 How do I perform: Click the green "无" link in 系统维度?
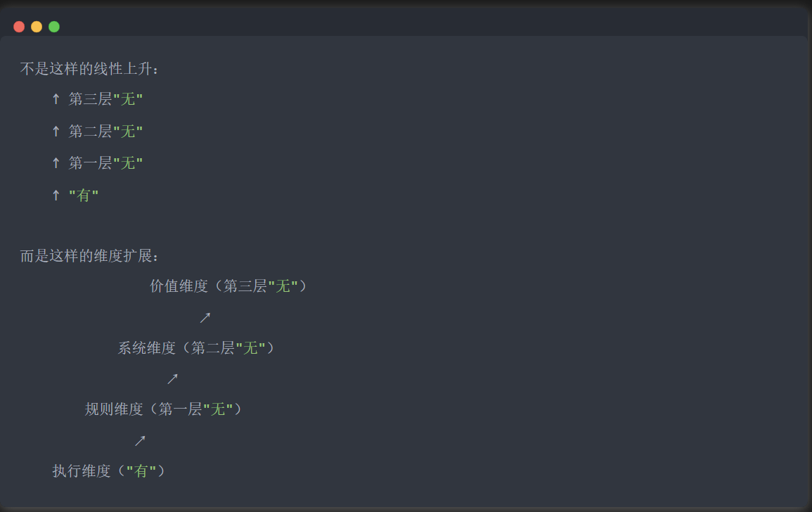click(x=250, y=347)
